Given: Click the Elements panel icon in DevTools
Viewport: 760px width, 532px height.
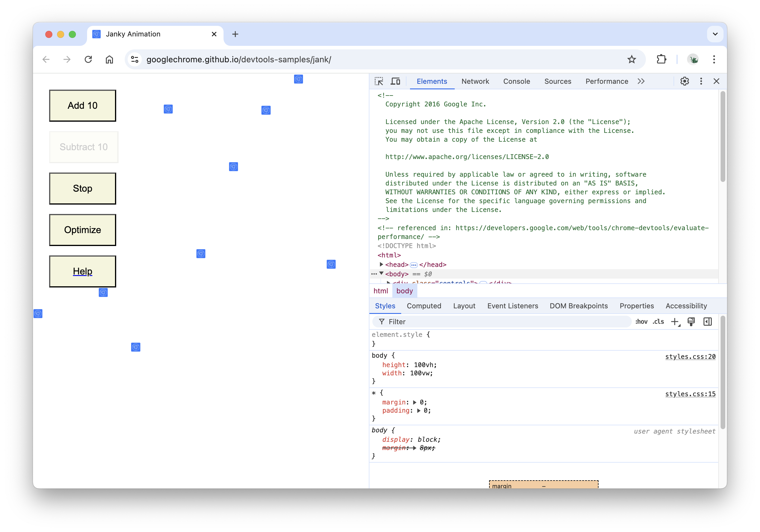Looking at the screenshot, I should pos(432,81).
